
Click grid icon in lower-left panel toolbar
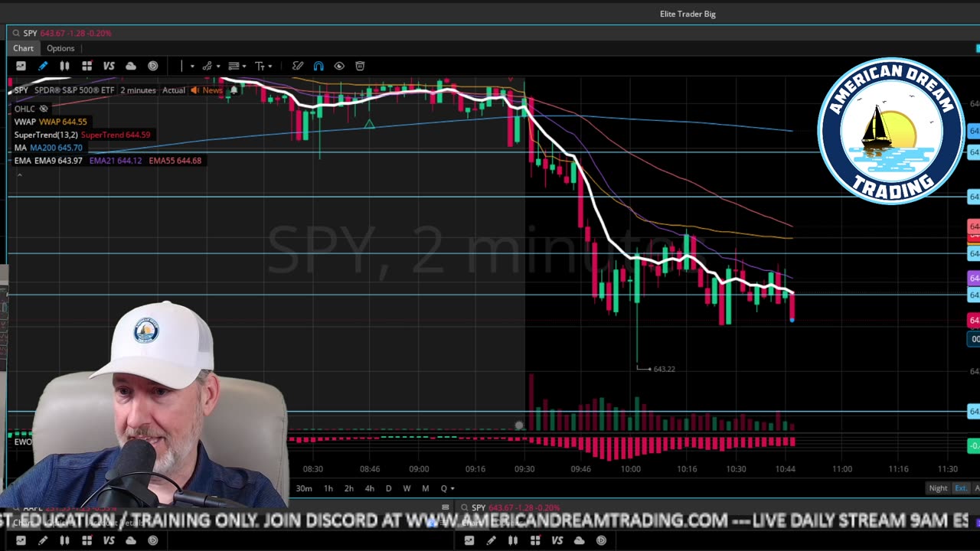tap(87, 540)
